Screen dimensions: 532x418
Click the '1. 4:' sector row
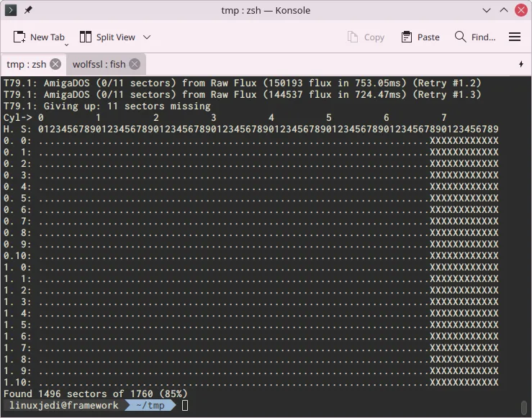pyautogui.click(x=251, y=313)
